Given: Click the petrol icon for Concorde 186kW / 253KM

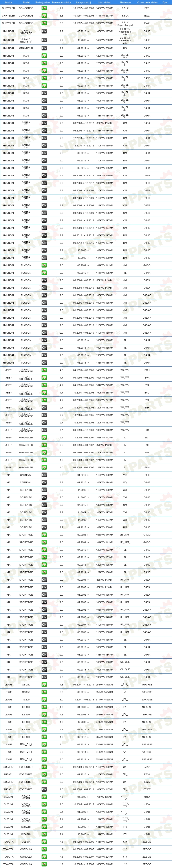Looking at the screenshot, I should point(44,23).
